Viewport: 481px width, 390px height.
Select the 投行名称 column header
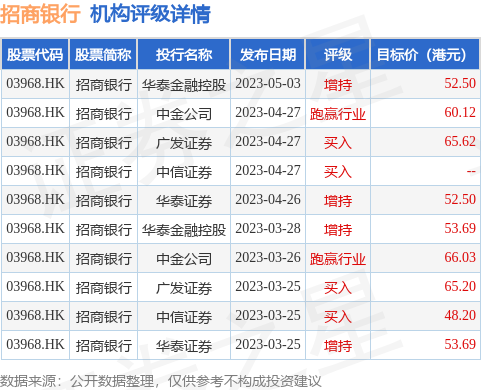pyautogui.click(x=184, y=54)
